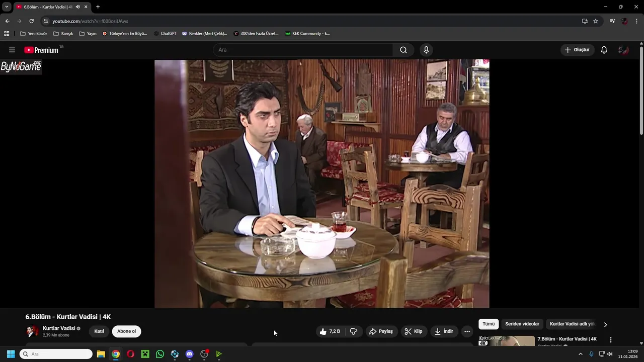Open '7.Bölüm - Kurtlar Vadisi | 4K' title
The height and width of the screenshot is (362, 644).
567,339
